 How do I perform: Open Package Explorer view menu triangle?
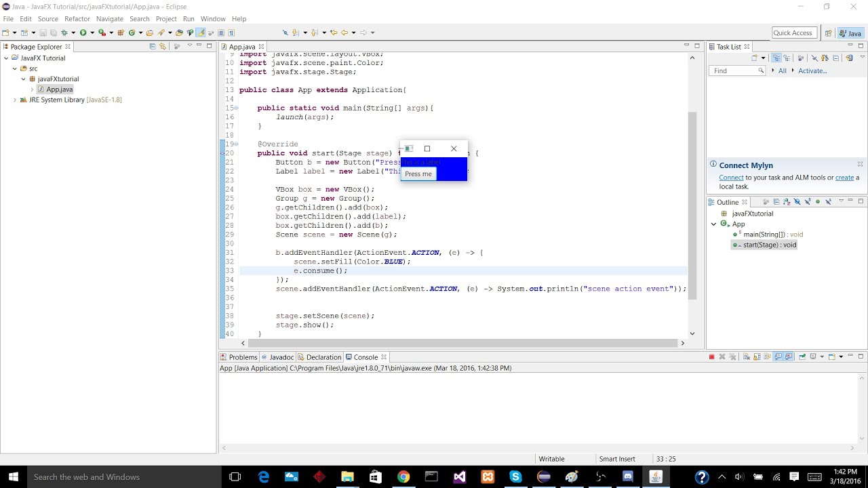190,46
